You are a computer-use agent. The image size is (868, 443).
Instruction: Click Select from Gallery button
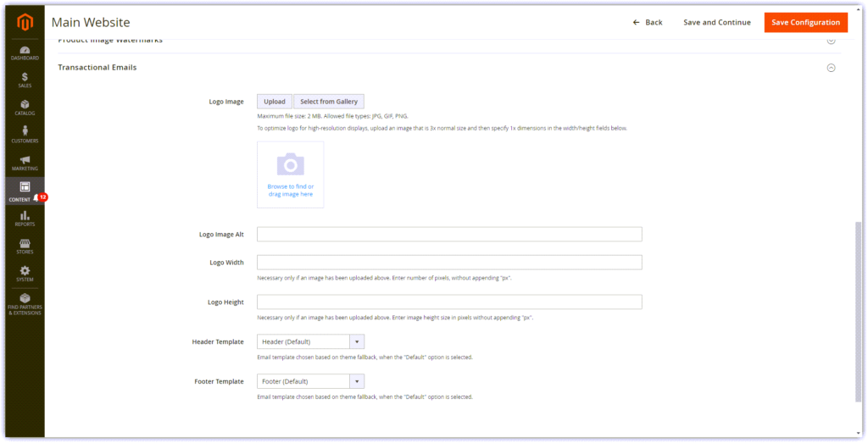click(x=329, y=102)
